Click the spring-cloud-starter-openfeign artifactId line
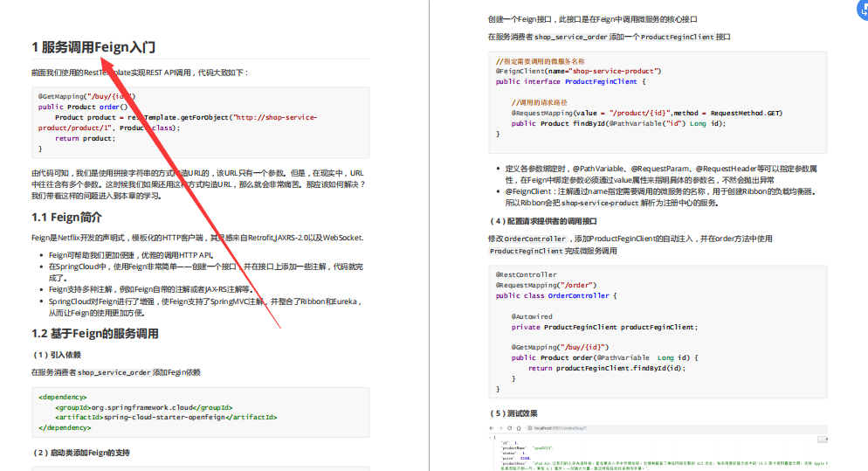The height and width of the screenshot is (471, 868). [166, 417]
